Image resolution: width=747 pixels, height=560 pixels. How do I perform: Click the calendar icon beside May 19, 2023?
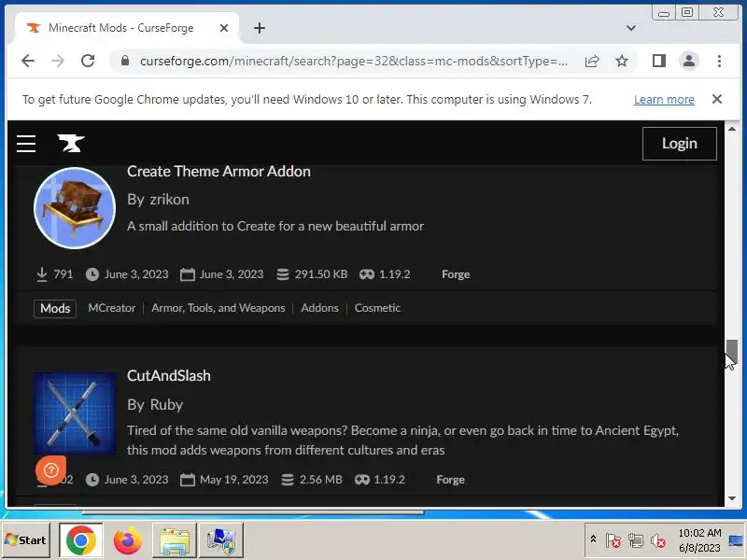pyautogui.click(x=188, y=480)
